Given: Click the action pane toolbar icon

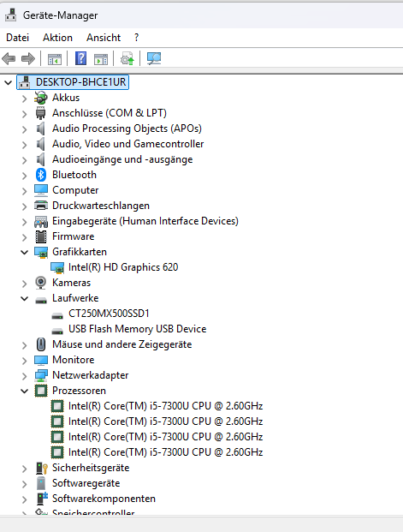Looking at the screenshot, I should [x=101, y=59].
